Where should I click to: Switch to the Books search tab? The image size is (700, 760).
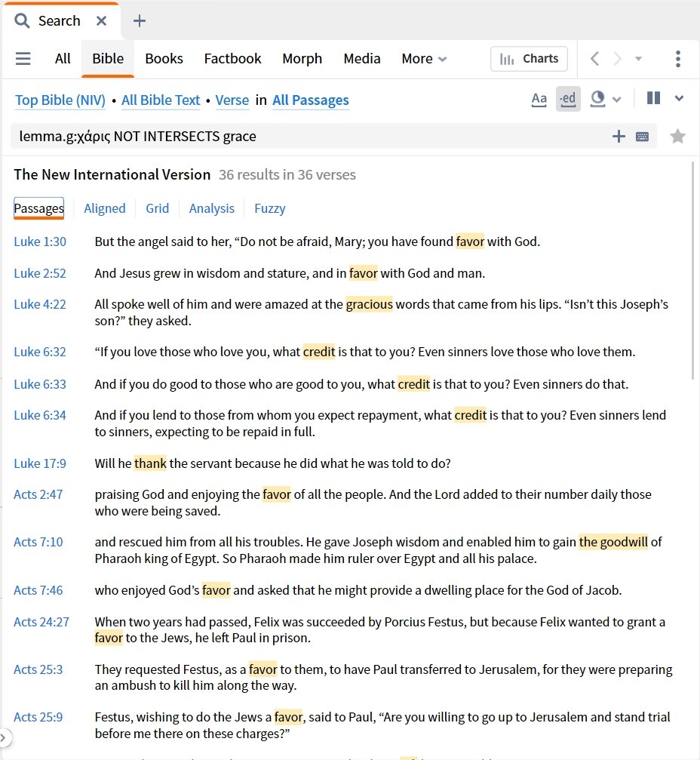click(x=164, y=59)
